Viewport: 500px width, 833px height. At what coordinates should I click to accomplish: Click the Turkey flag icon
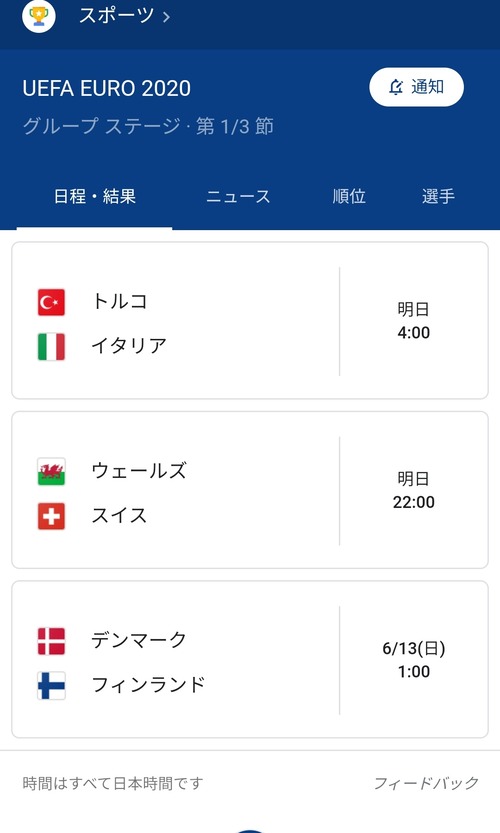(51, 302)
